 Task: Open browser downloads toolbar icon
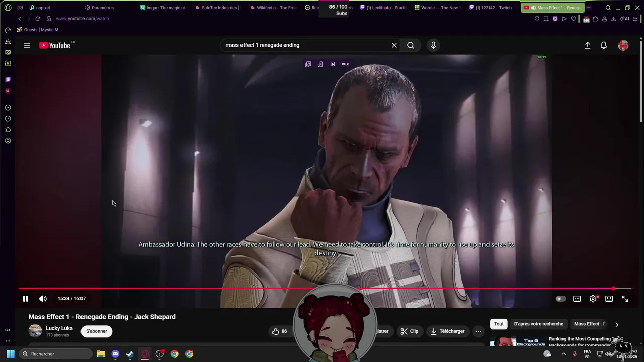coord(613,19)
